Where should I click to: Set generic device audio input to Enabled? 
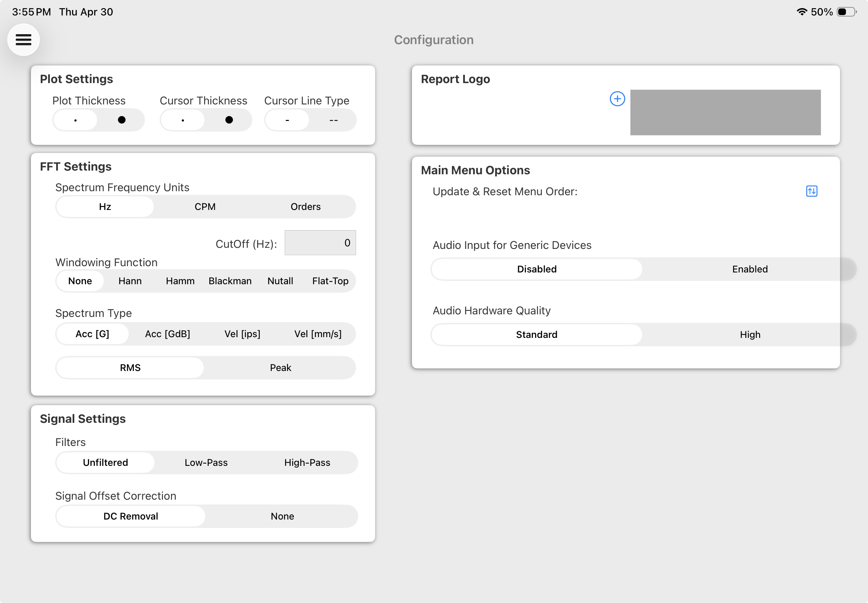pyautogui.click(x=750, y=269)
